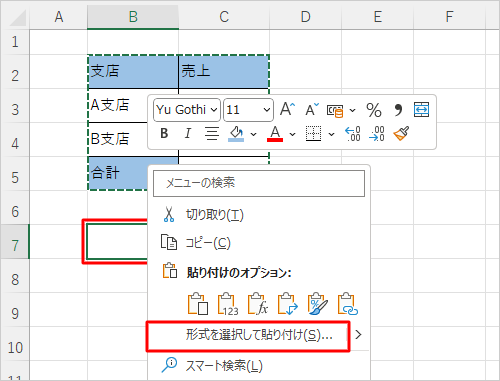Image resolution: width=500 pixels, height=381 pixels.
Task: Click Paste Values (123) option
Action: click(228, 304)
